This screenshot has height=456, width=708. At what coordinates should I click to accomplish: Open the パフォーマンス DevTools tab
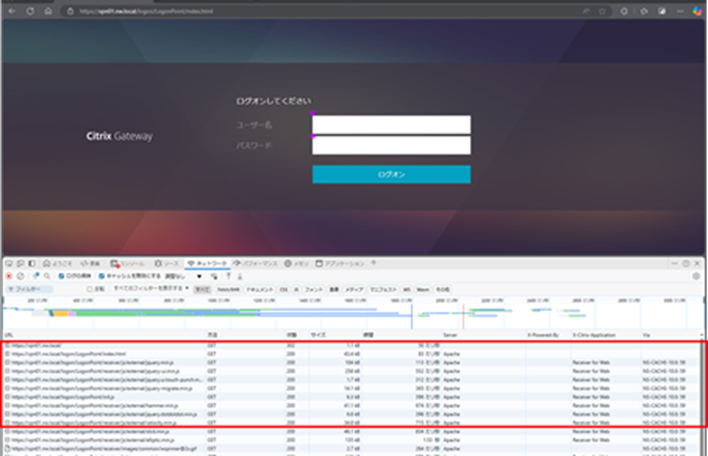tap(255, 263)
